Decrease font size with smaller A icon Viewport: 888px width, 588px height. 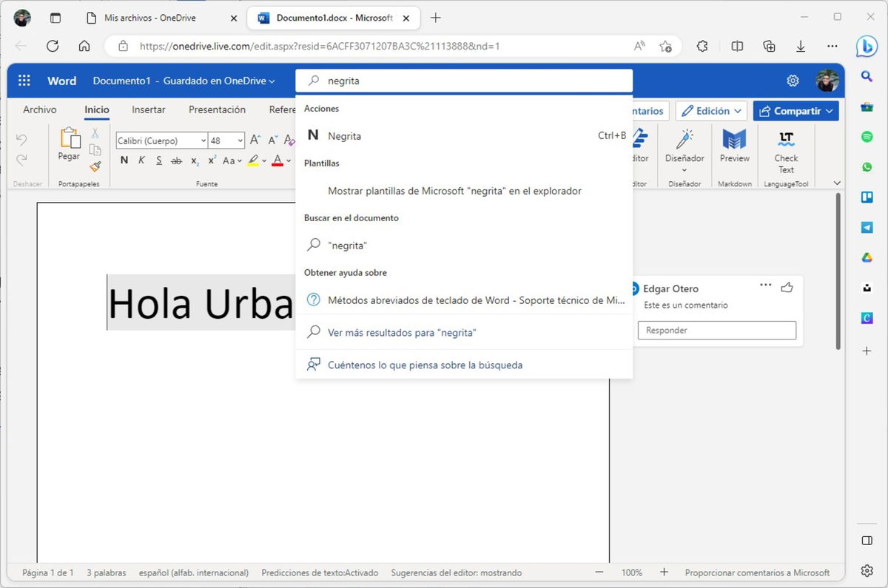(x=273, y=140)
